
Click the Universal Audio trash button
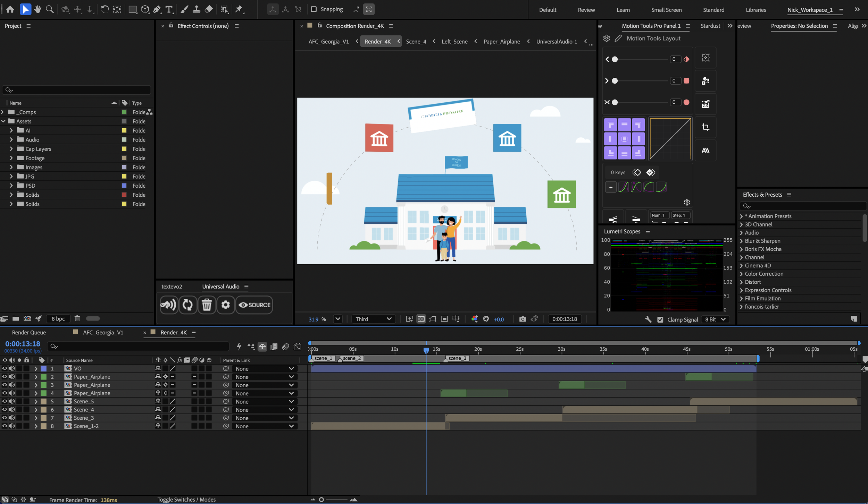(207, 305)
